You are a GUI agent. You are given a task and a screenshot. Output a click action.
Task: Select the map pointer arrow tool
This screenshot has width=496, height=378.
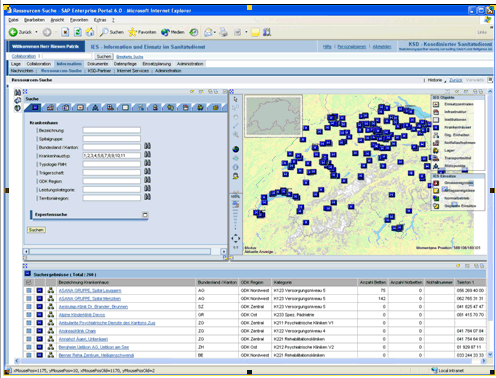click(x=236, y=99)
